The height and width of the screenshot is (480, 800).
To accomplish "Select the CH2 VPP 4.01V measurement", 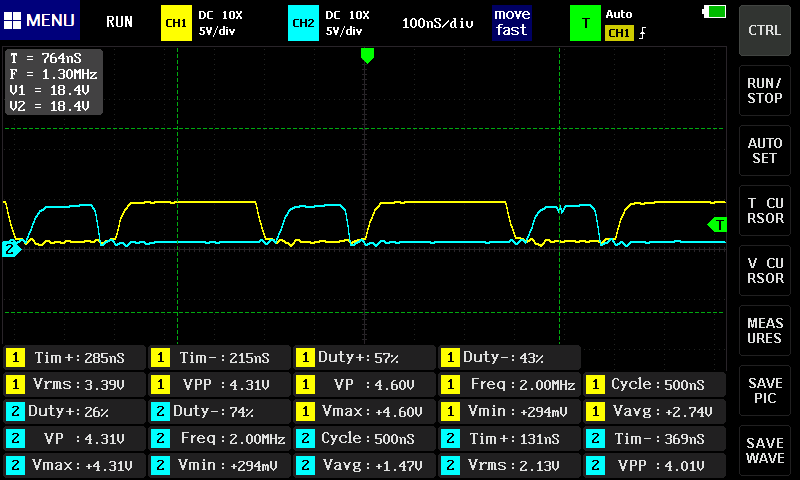I will click(x=655, y=465).
